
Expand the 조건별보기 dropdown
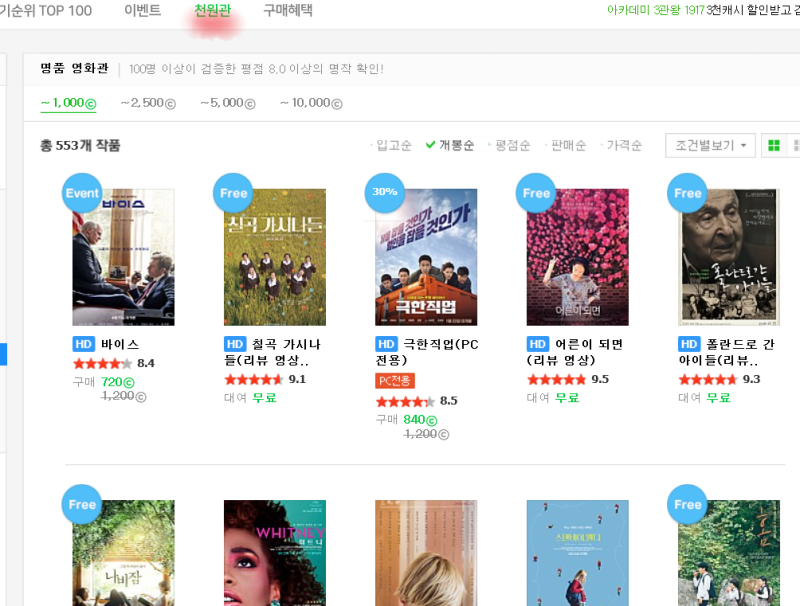click(x=710, y=145)
